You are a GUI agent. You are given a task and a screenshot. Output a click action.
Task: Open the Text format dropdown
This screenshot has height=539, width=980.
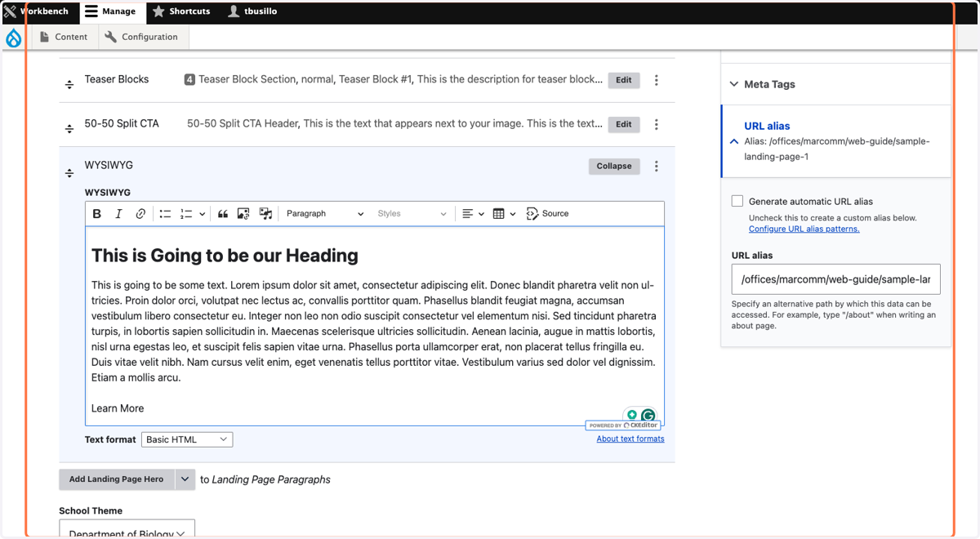[187, 439]
